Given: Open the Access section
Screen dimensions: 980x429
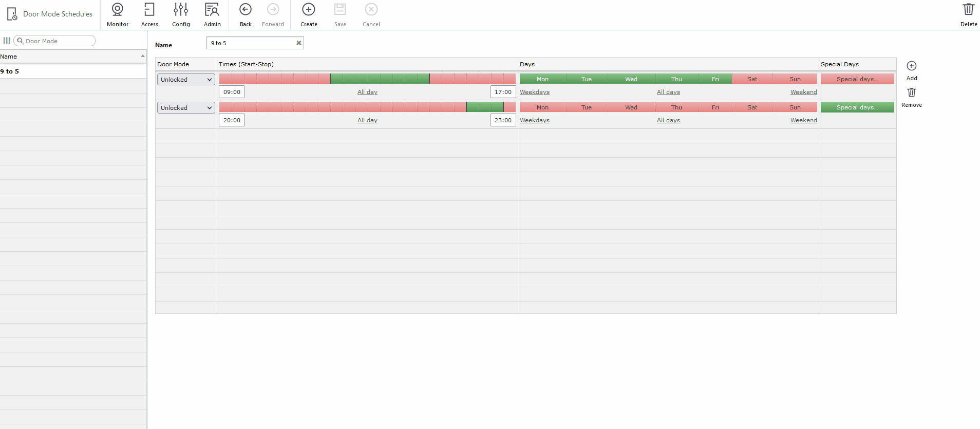Looking at the screenshot, I should [149, 15].
